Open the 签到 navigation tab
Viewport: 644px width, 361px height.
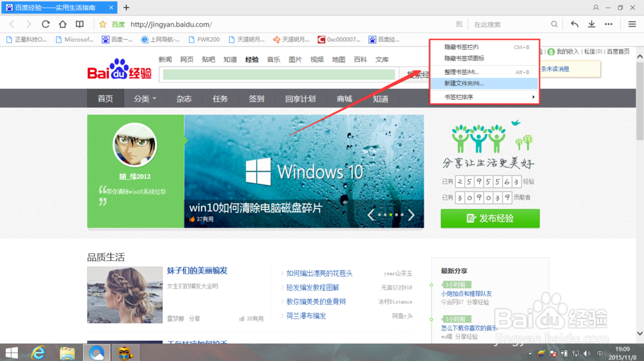click(256, 99)
